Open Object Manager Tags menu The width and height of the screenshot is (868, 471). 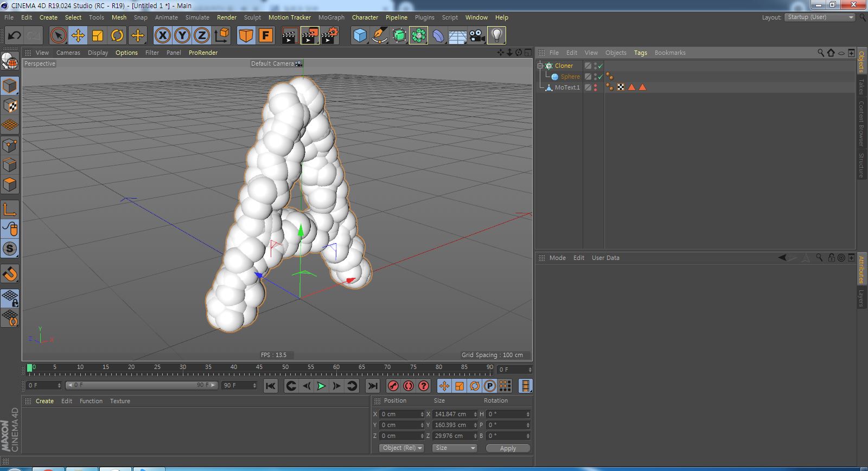[x=641, y=53]
